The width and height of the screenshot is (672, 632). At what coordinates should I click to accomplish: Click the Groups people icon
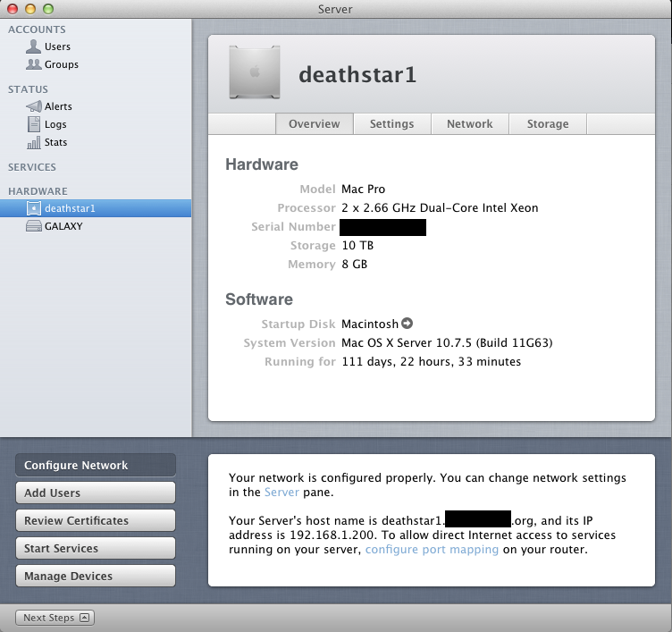[x=33, y=64]
